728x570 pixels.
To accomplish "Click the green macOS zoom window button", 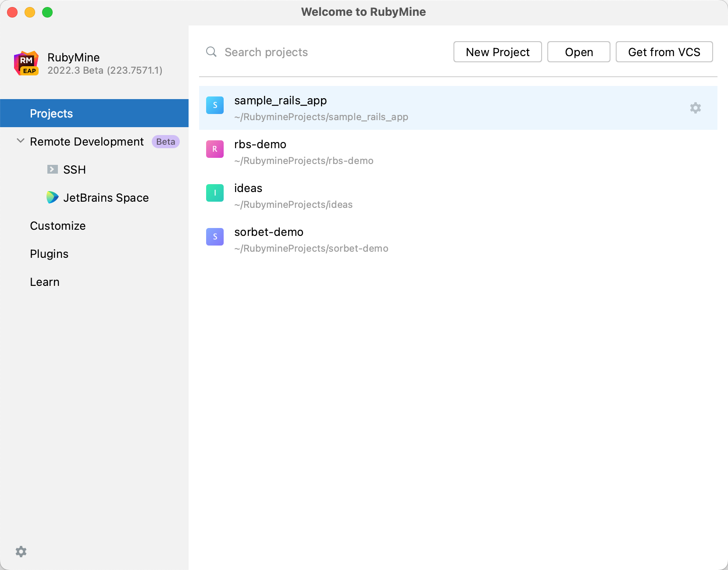I will coord(47,12).
